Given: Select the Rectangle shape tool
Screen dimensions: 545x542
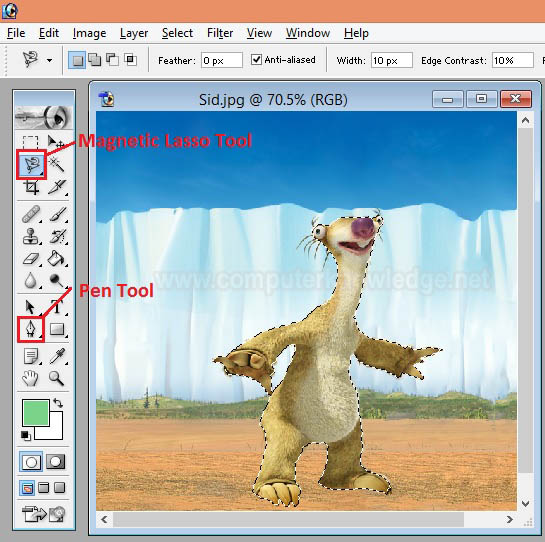Looking at the screenshot, I should [x=57, y=329].
